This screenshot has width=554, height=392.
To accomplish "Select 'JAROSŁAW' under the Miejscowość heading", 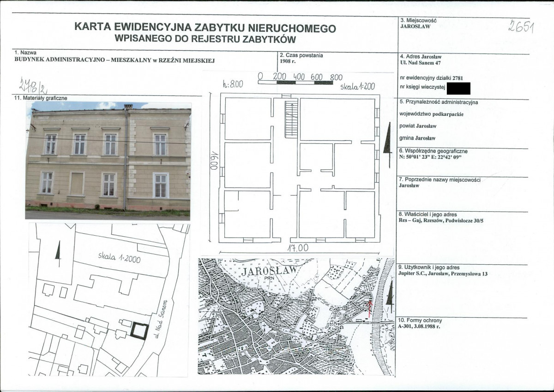I will (x=415, y=26).
